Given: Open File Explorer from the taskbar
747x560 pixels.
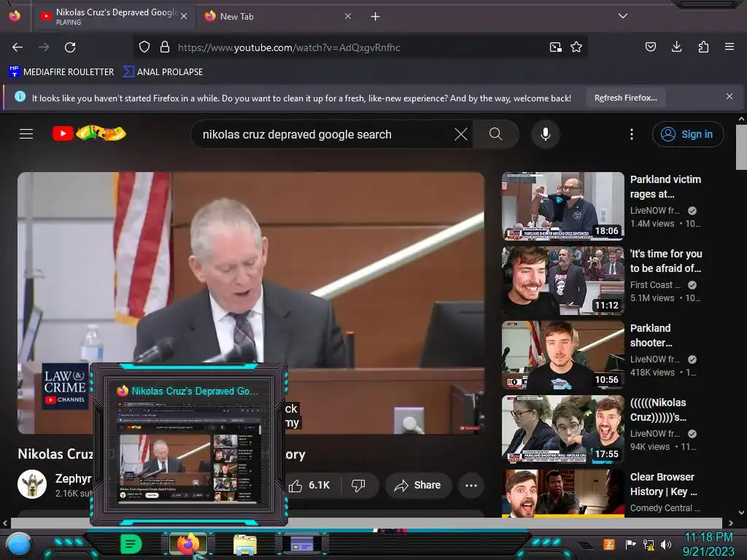Looking at the screenshot, I should click(x=245, y=545).
